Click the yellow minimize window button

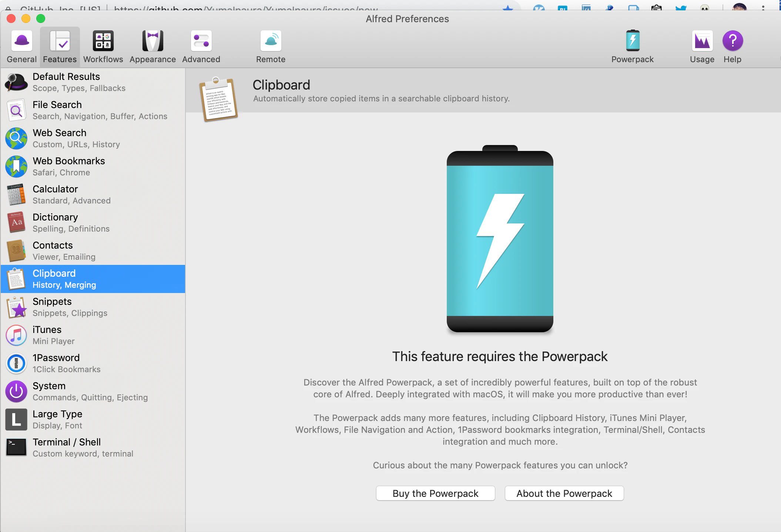[26, 18]
